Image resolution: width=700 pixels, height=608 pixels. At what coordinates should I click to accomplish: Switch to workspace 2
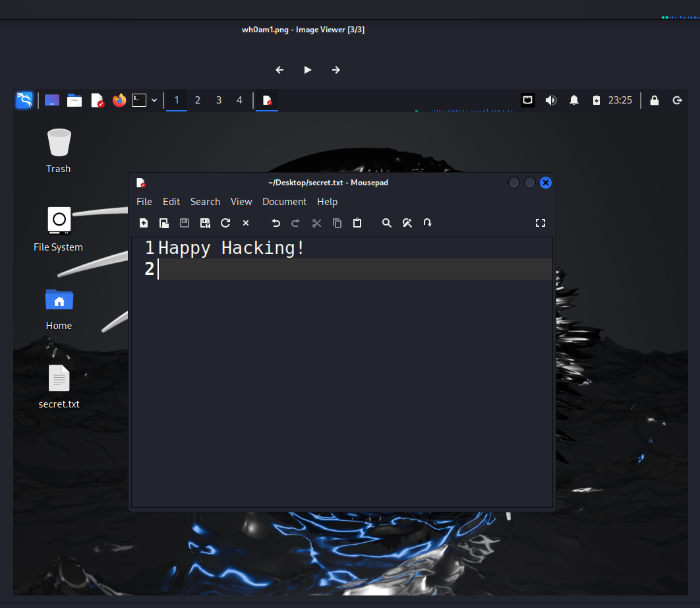tap(197, 100)
